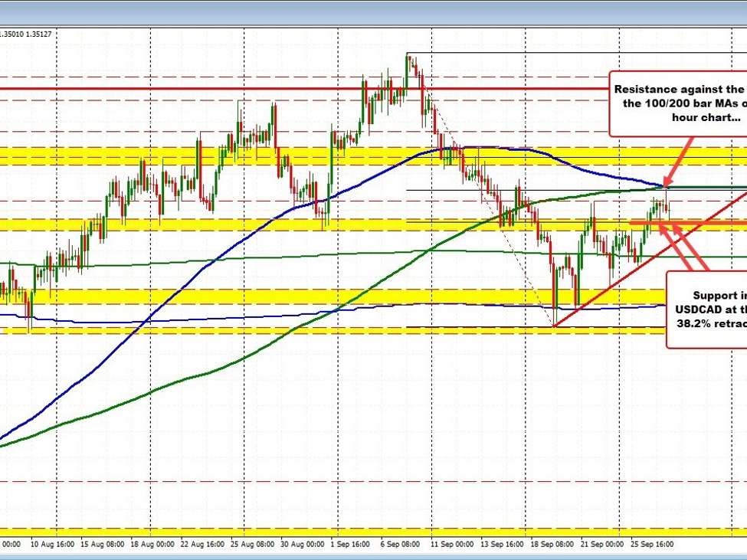Click the blue-gray window title bar
Screen dimensions: 747x560
click(x=373, y=11)
